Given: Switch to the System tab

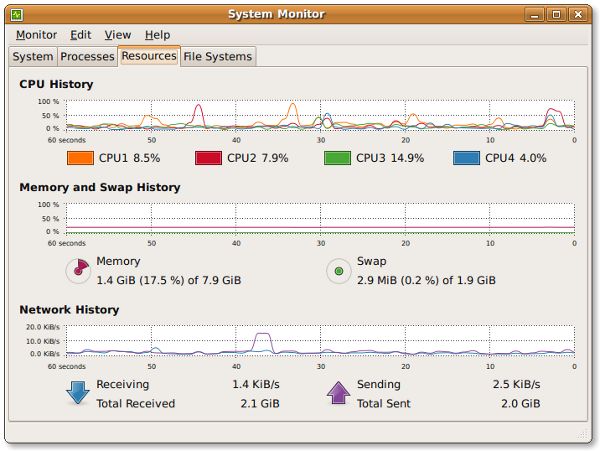Looking at the screenshot, I should 33,57.
